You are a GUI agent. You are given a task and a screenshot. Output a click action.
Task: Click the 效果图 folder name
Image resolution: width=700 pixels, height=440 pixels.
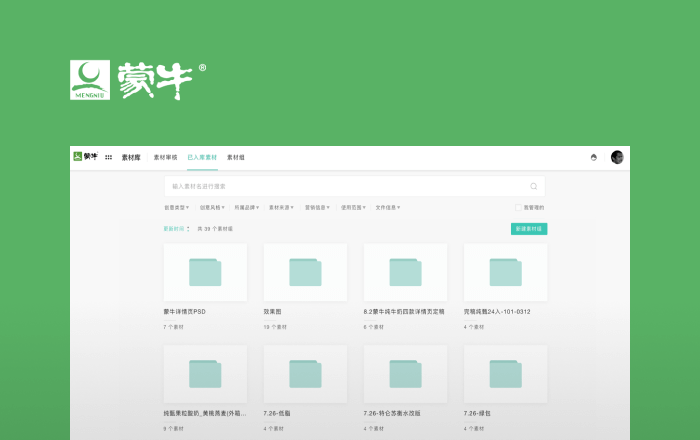pyautogui.click(x=272, y=312)
